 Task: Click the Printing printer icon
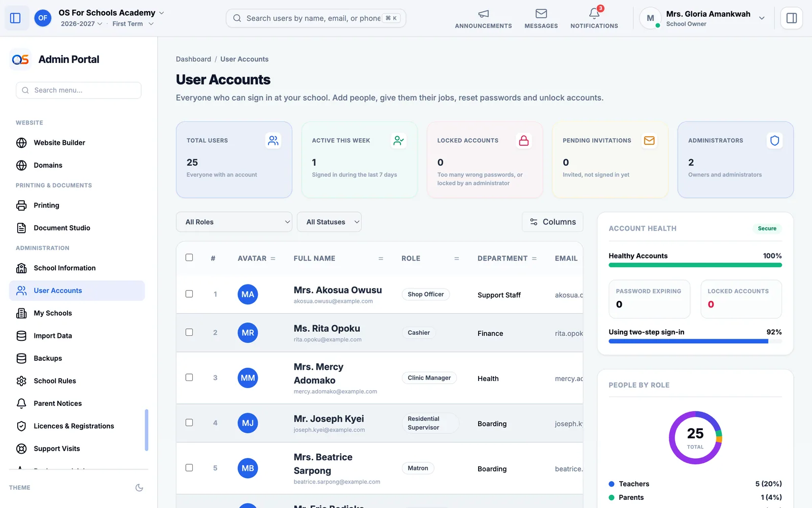click(x=21, y=205)
